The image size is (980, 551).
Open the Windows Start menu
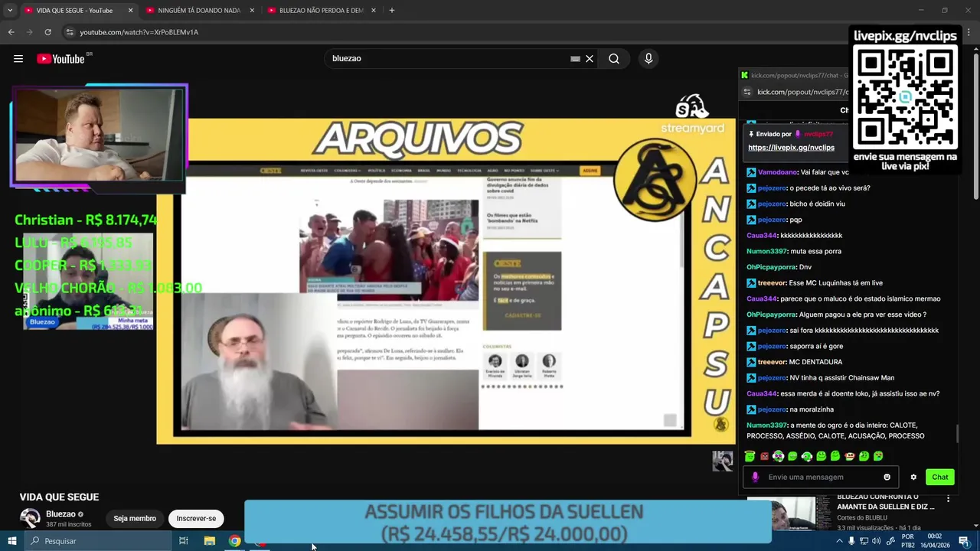11,541
